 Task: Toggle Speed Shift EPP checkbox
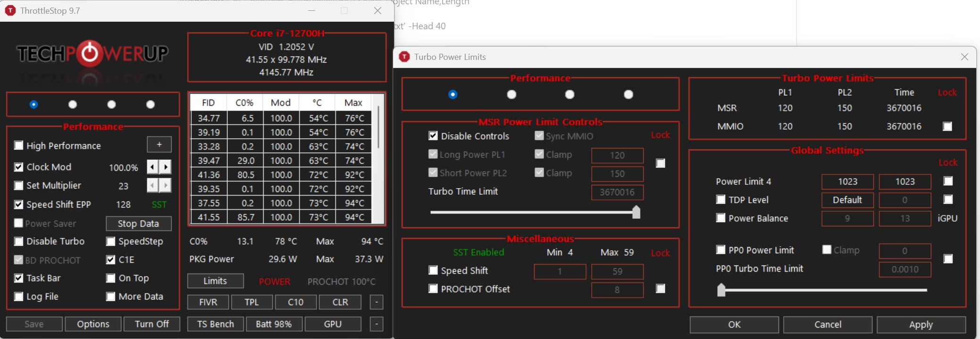pos(18,205)
